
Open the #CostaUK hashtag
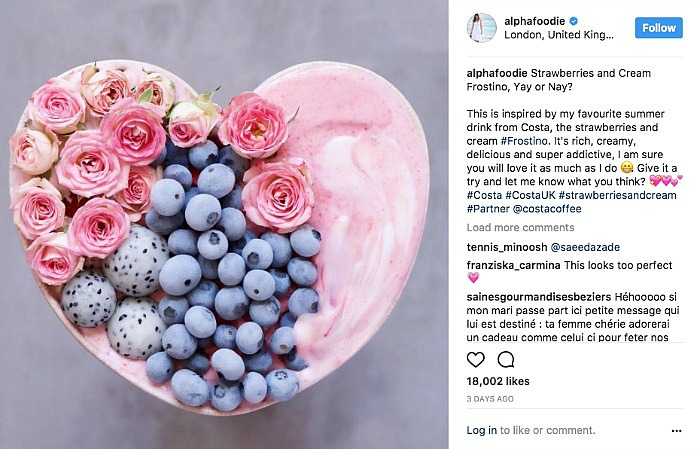(x=530, y=195)
